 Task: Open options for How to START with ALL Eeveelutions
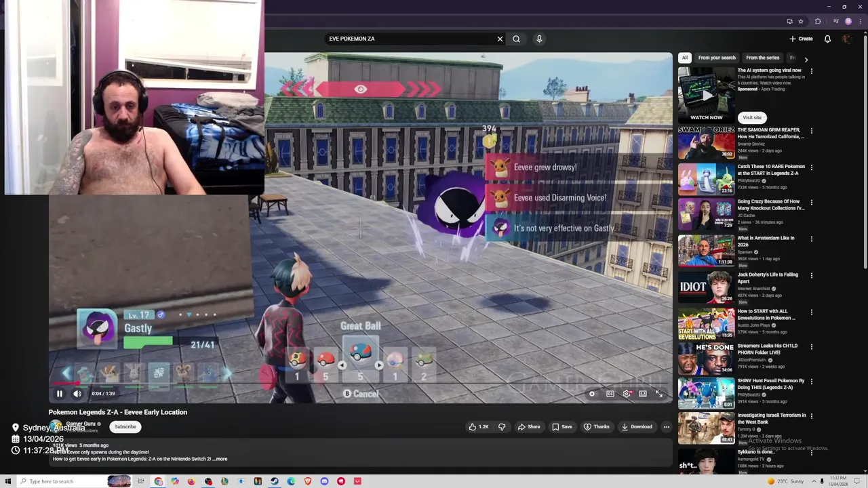coord(811,312)
